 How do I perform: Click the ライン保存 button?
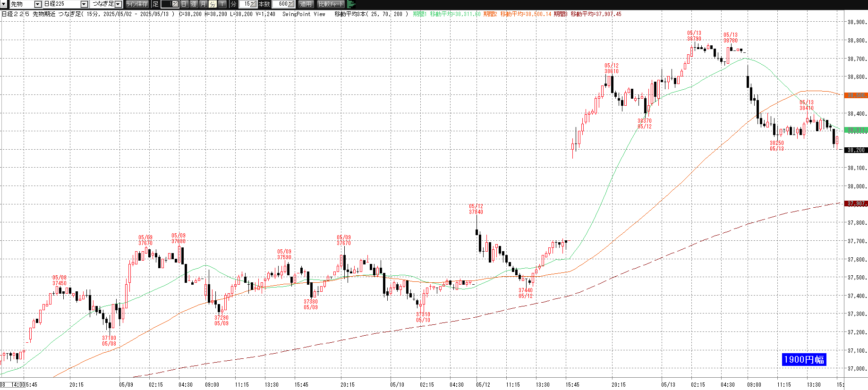(137, 4)
